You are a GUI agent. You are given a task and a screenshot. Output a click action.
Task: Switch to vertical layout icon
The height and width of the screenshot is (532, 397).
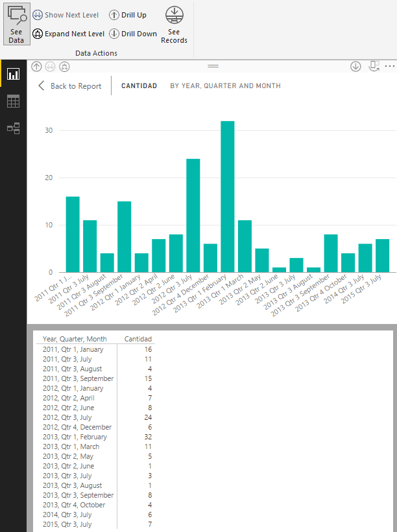(373, 66)
